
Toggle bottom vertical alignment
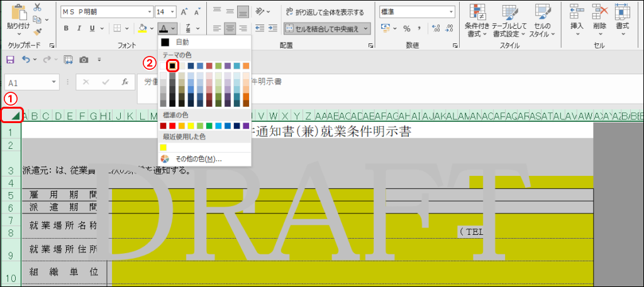click(x=243, y=12)
